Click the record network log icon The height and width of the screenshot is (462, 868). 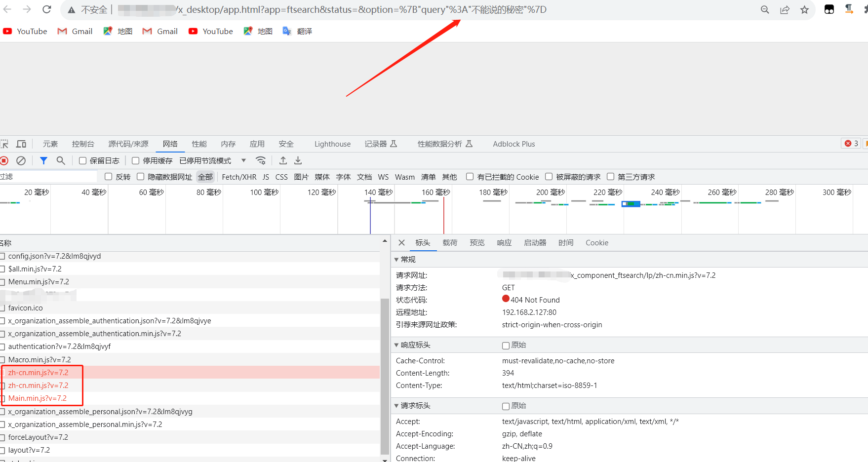point(4,160)
